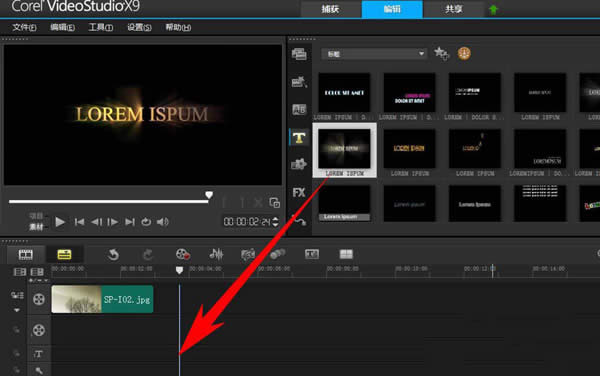Open the Subtitle Editor icon

click(x=311, y=254)
